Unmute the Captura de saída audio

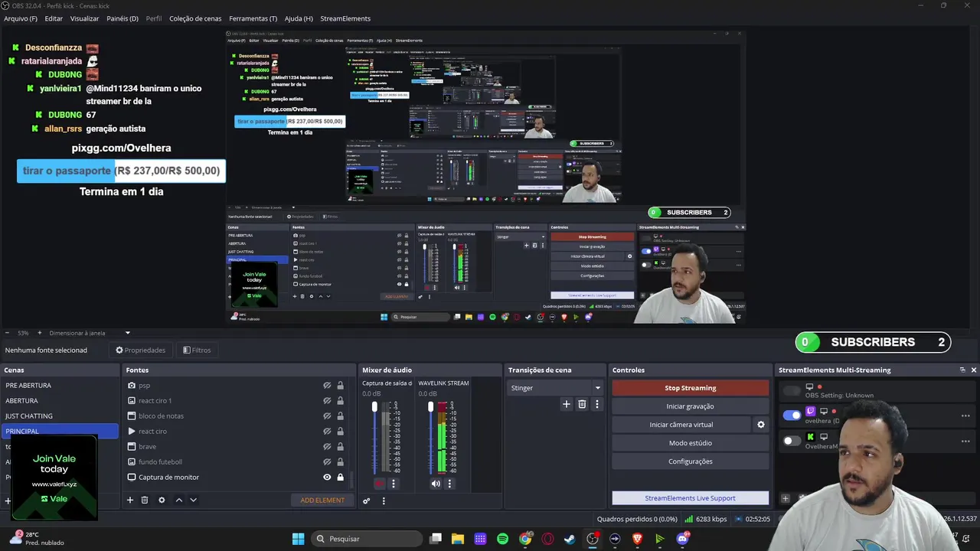click(380, 484)
